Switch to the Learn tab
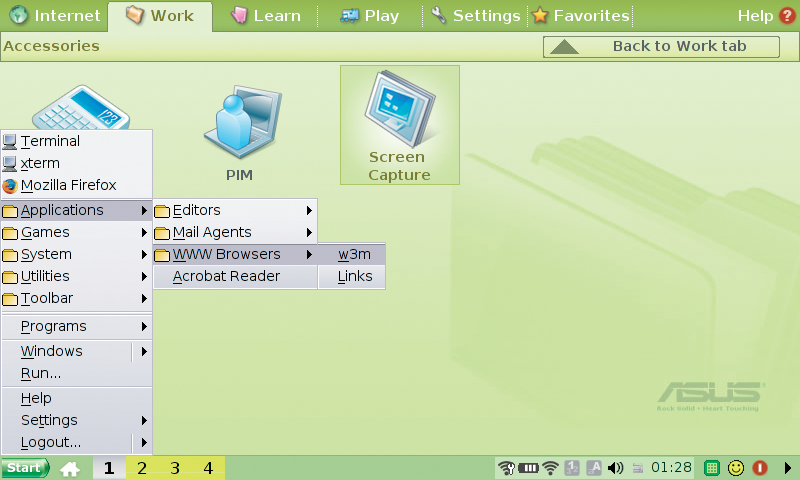Screen dimensions: 800x480 (x=265, y=16)
